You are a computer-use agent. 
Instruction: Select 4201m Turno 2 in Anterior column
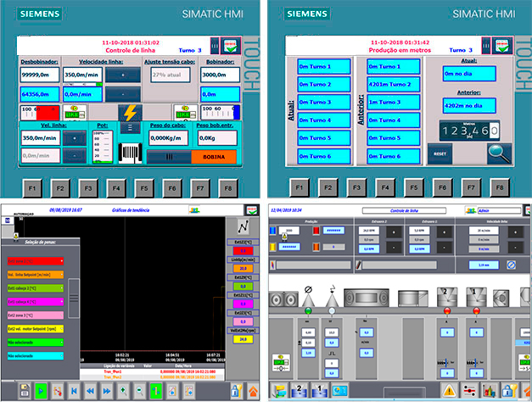pyautogui.click(x=393, y=84)
